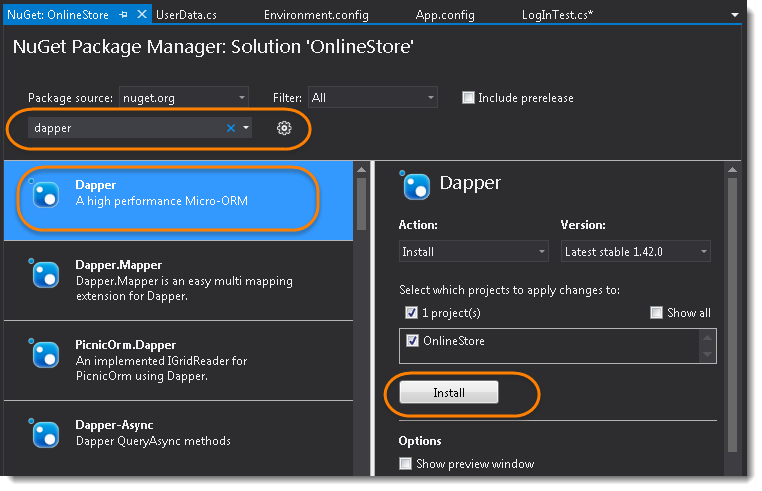Open the Version dropdown Latest stable 1.42.0
The image size is (762, 491).
click(636, 251)
